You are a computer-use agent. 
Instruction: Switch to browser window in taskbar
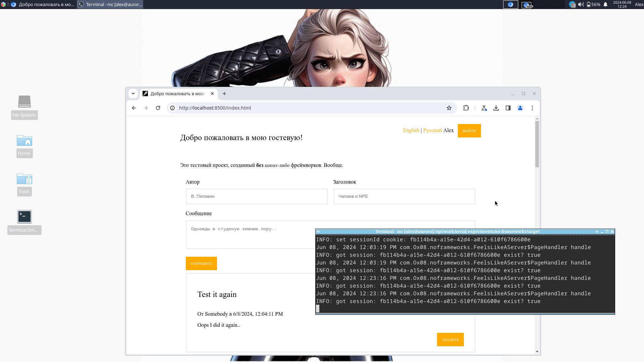(43, 4)
